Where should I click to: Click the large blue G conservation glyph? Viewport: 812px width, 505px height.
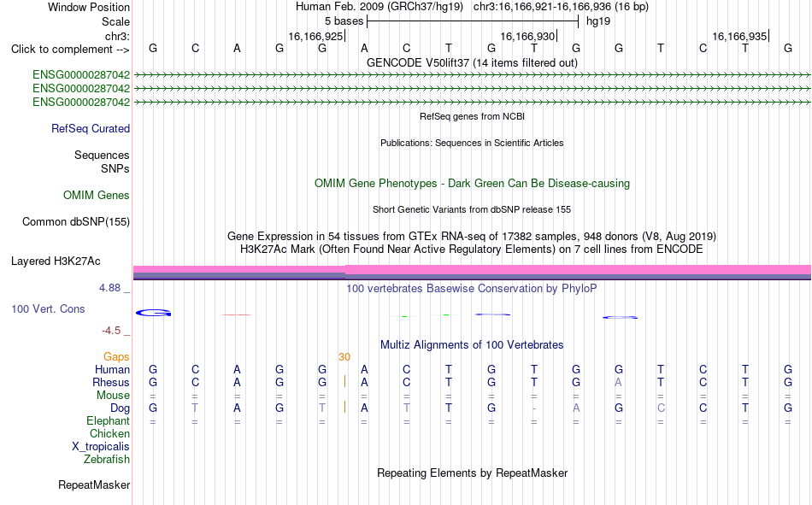point(153,313)
